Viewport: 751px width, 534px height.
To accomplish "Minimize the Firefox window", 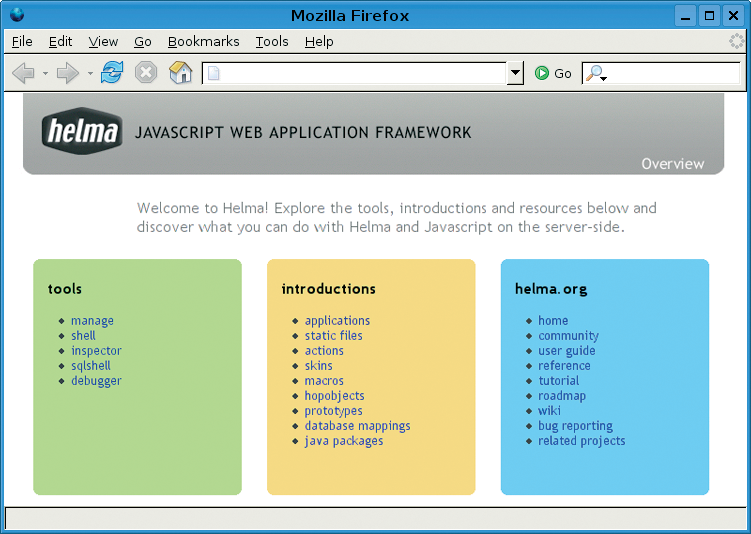I will tap(686, 16).
